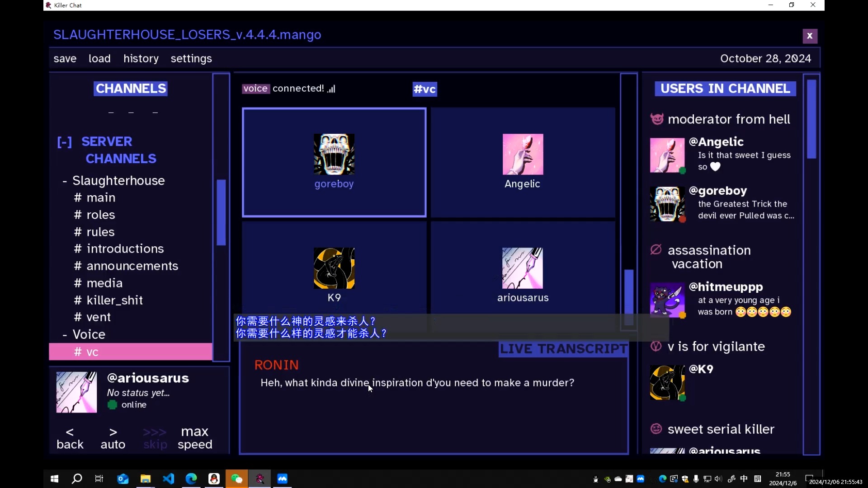Click the users panel scrollbar
The width and height of the screenshot is (868, 488).
click(x=811, y=119)
